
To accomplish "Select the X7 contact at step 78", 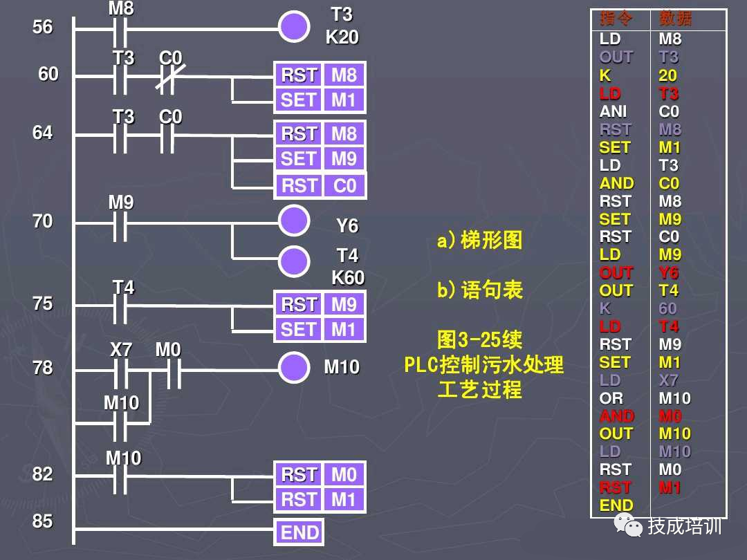I will [x=122, y=368].
